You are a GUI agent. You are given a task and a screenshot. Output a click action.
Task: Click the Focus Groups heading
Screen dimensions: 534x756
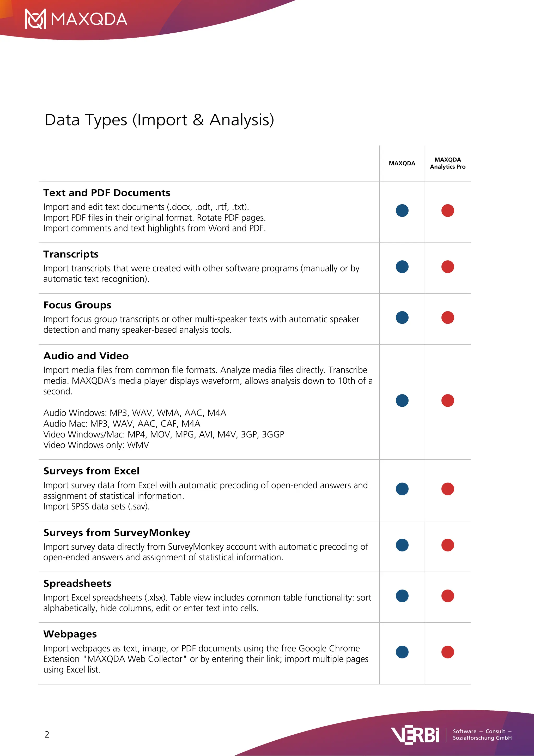click(77, 305)
